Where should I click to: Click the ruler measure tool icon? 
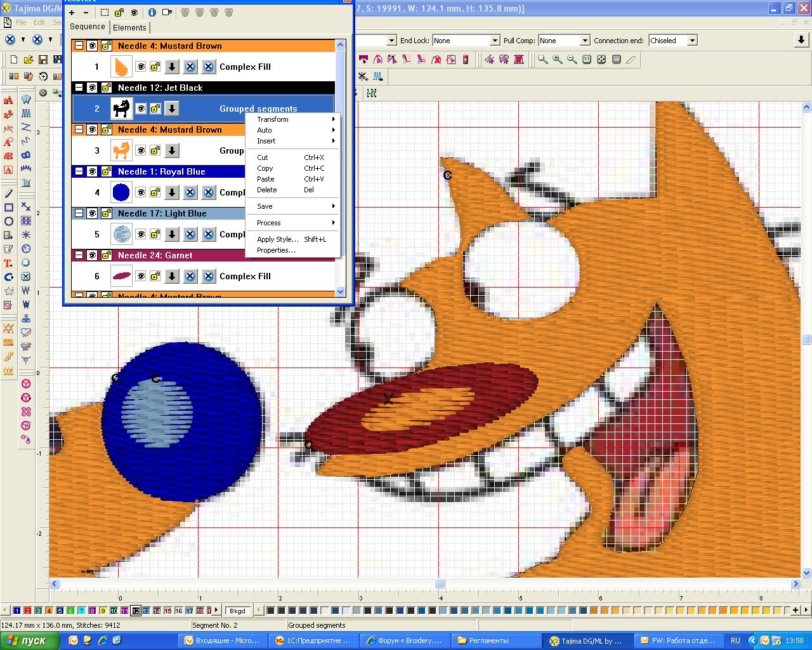click(x=630, y=60)
